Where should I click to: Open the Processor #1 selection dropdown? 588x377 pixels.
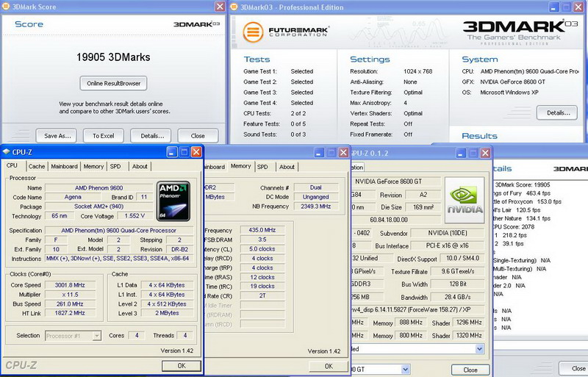click(x=97, y=336)
